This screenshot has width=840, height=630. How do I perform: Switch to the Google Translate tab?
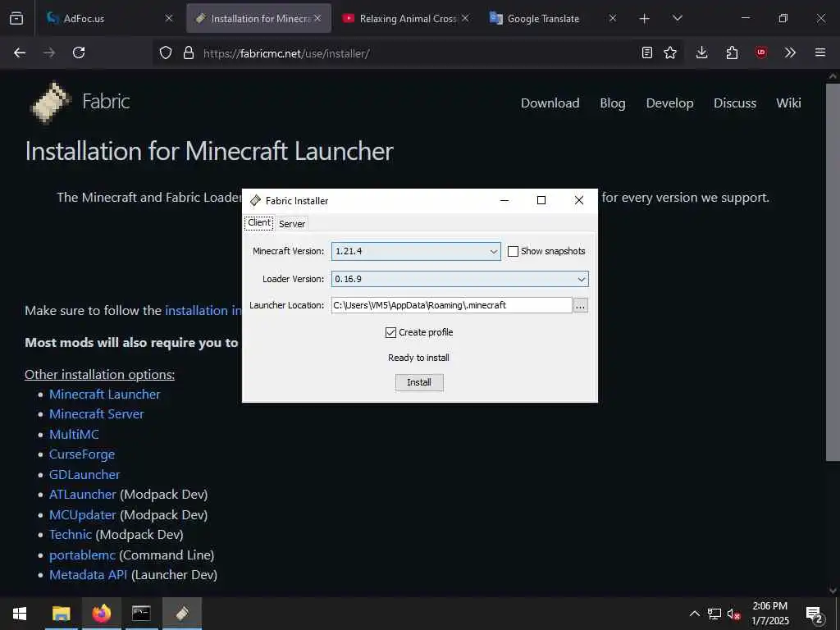pos(553,18)
